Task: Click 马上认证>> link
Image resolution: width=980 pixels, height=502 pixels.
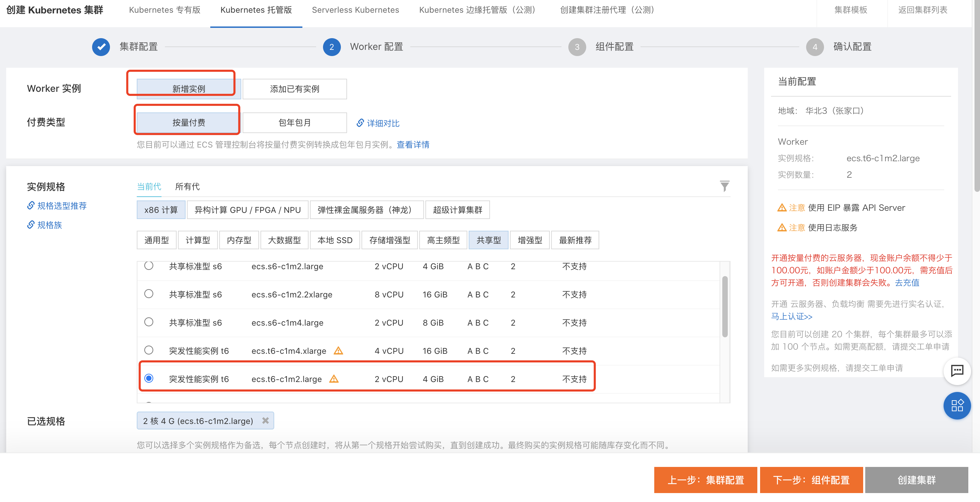Action: coord(792,316)
